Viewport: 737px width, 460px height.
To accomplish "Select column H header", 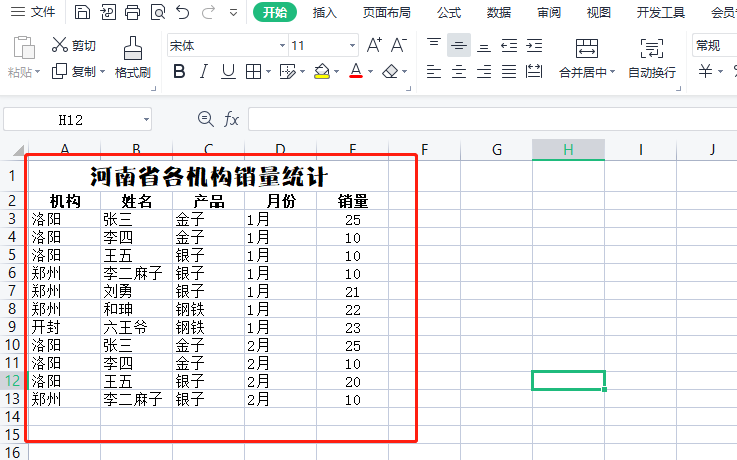I will [x=568, y=150].
